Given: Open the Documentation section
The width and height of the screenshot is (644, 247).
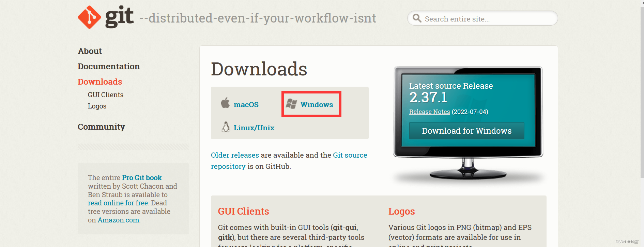Looking at the screenshot, I should (x=109, y=66).
